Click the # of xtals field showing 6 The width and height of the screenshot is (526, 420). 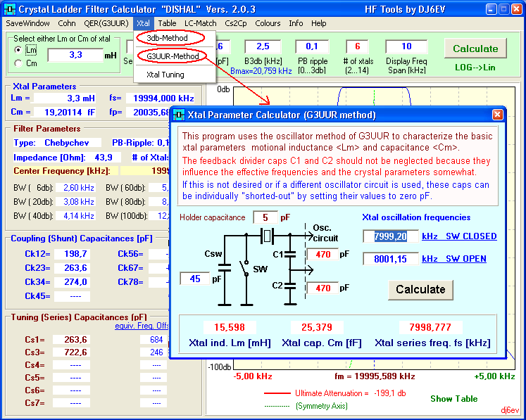[357, 46]
